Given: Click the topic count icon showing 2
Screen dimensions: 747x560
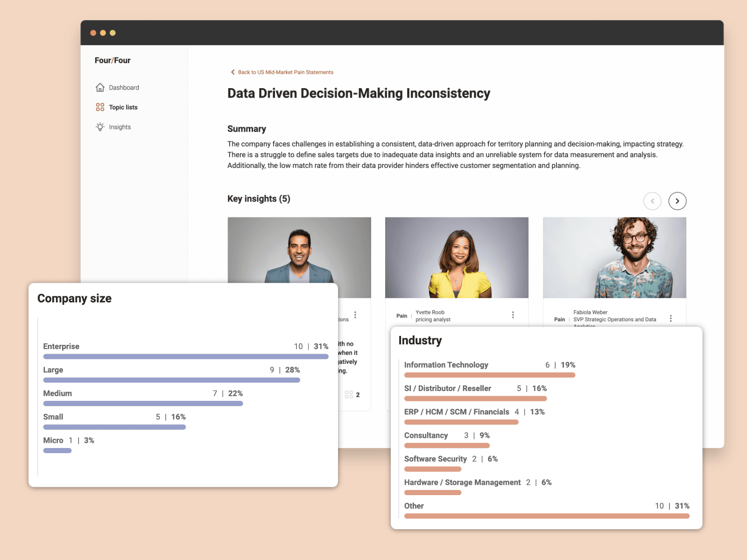Looking at the screenshot, I should [349, 395].
